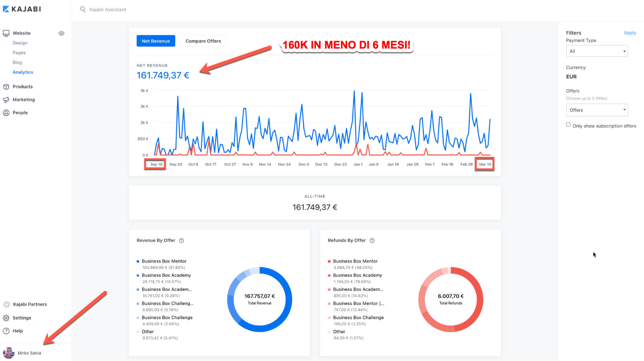The height and width of the screenshot is (361, 644).
Task: Click the Total Refunds donut chart
Action: click(x=451, y=300)
